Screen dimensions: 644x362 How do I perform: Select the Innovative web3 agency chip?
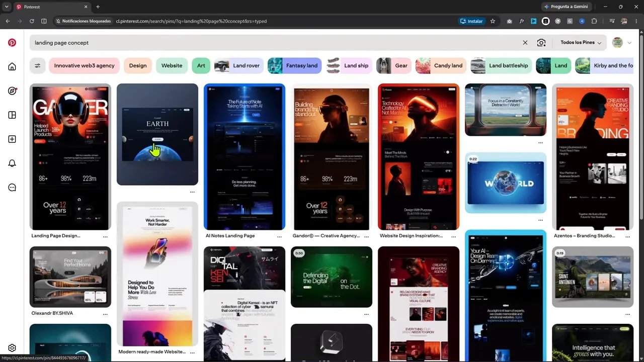click(84, 65)
